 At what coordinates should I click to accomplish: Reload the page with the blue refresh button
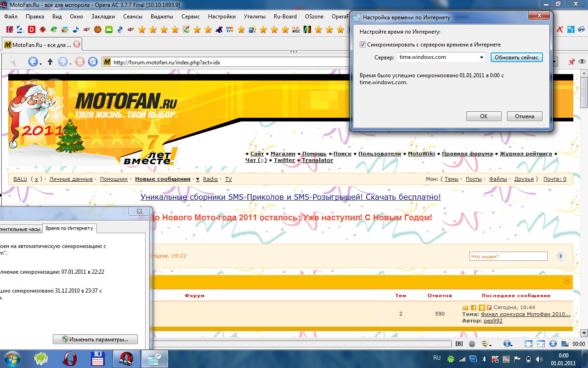93,62
